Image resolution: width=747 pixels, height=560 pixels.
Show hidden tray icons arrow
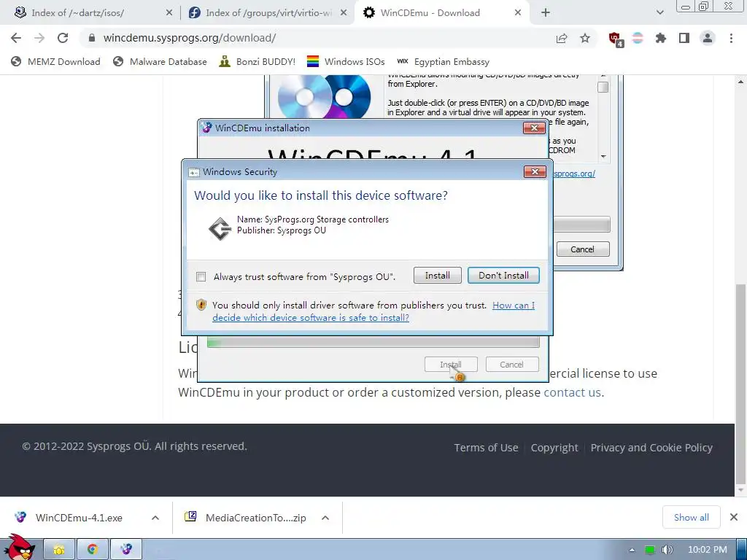tap(632, 550)
